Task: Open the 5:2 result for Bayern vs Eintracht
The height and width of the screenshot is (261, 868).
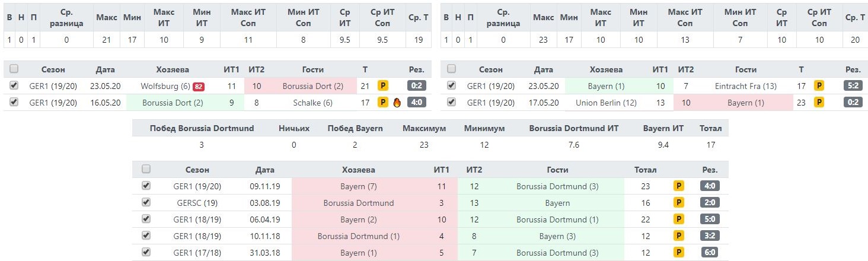Action: tap(853, 85)
